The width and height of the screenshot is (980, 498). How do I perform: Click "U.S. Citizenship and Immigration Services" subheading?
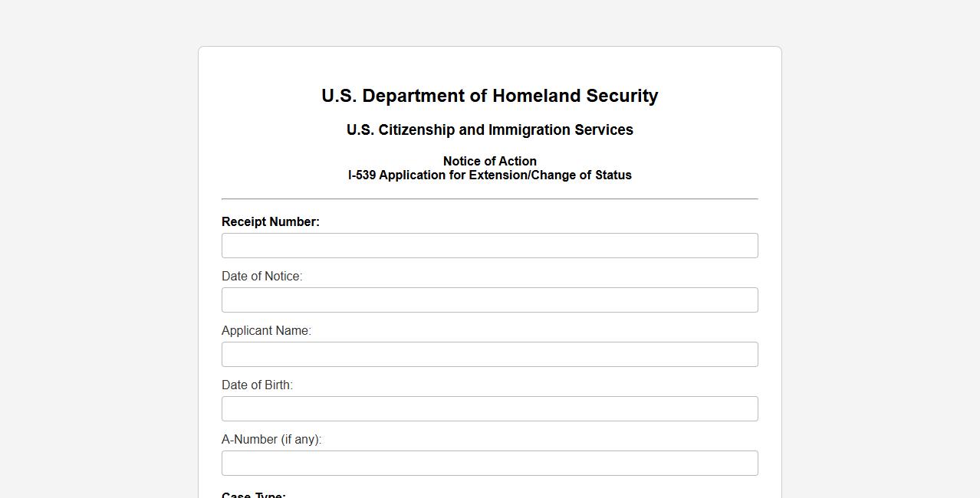click(489, 130)
